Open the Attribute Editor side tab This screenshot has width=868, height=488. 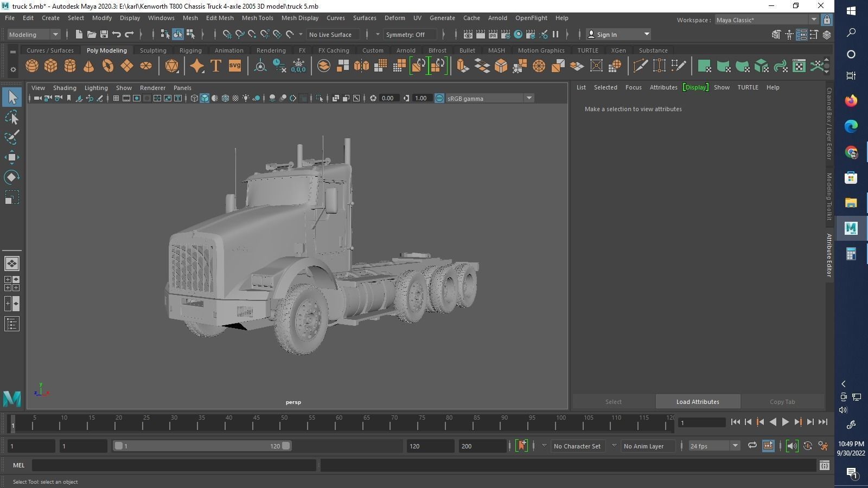829,255
